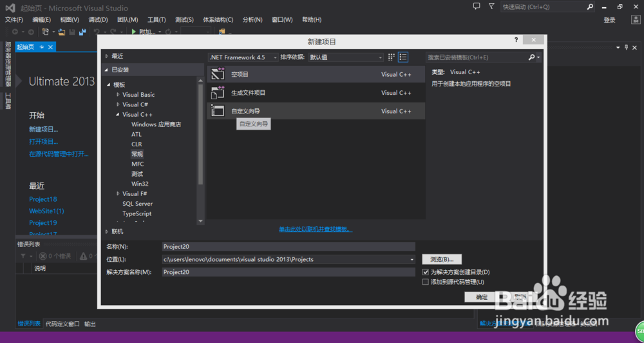Open the search options dropdown arrow
Image resolution: width=644 pixels, height=343 pixels.
pyautogui.click(x=538, y=57)
